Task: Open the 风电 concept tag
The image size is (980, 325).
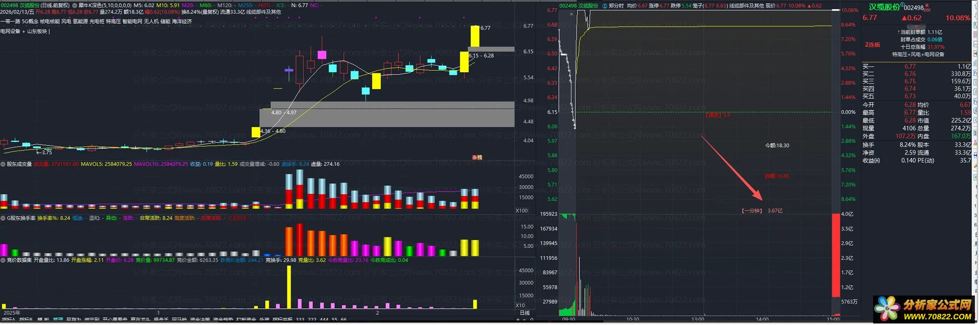Action: tap(66, 22)
